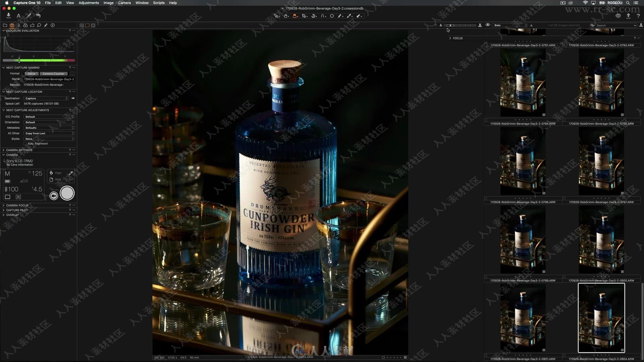Open the Exposure tool tab
644x362 pixels.
tap(32, 25)
